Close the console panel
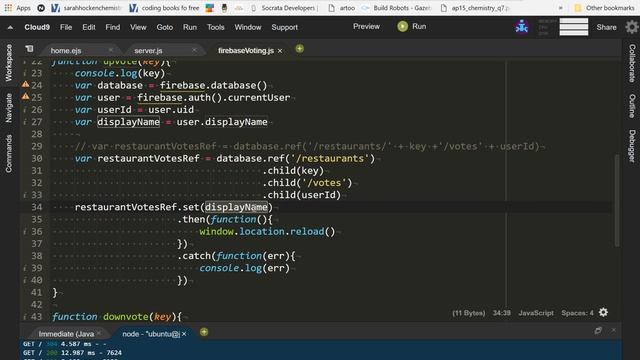This screenshot has width=640, height=360. tap(613, 330)
